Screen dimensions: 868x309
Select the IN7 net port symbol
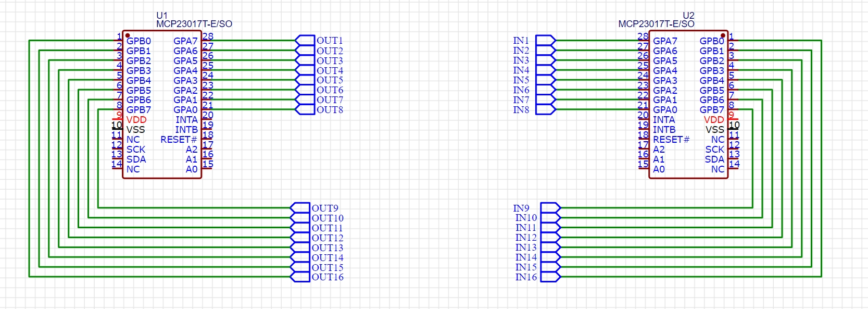546,100
